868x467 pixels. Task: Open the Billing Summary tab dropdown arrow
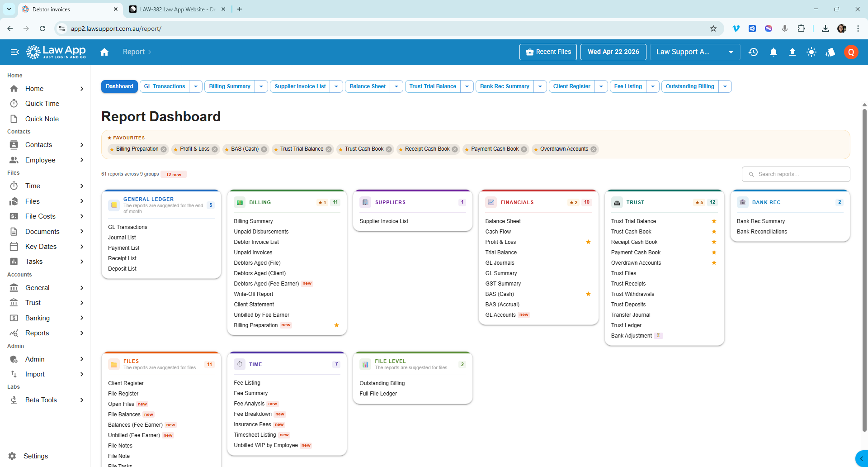click(261, 86)
